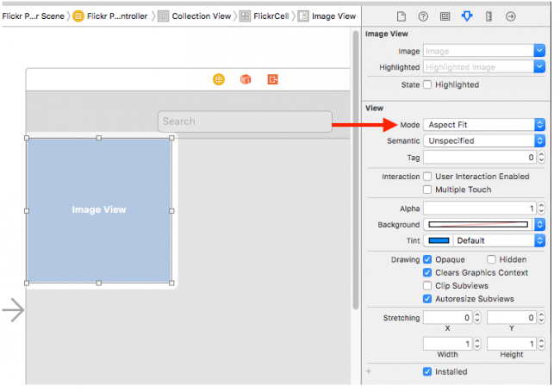The height and width of the screenshot is (392, 560).
Task: Enable the Highlighted state checkbox
Action: 428,85
